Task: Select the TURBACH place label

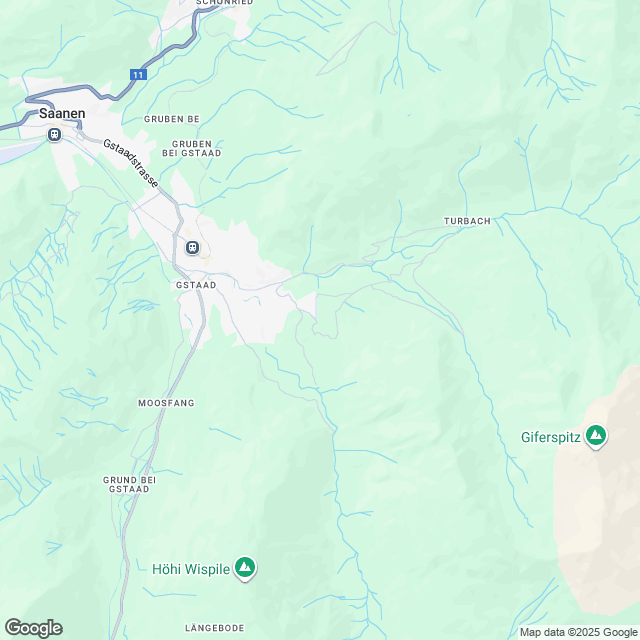Action: 467,221
